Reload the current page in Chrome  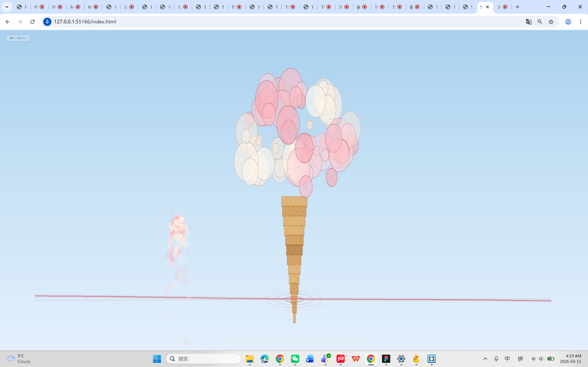point(32,22)
